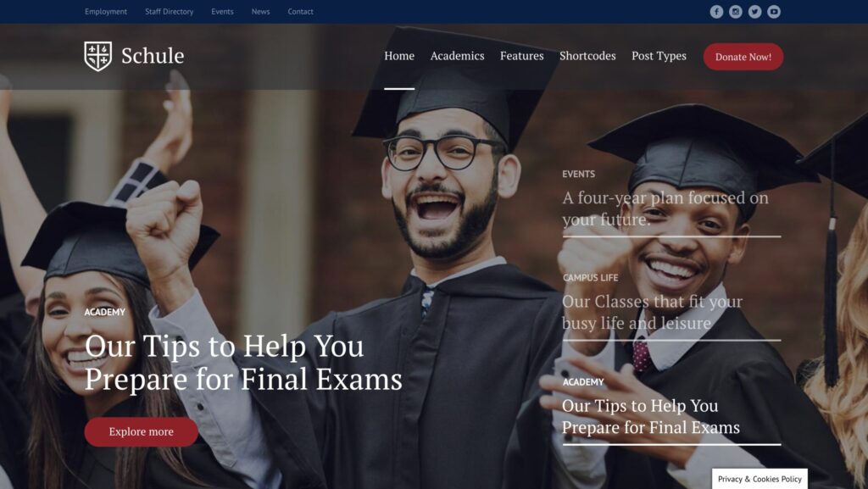The width and height of the screenshot is (868, 489).
Task: Select the Home menu item
Action: tap(399, 56)
